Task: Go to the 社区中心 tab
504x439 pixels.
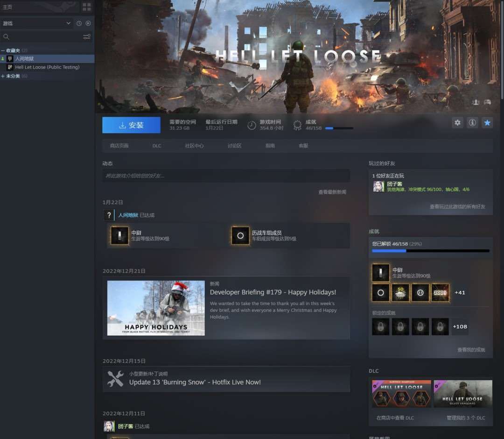Action: coord(194,146)
